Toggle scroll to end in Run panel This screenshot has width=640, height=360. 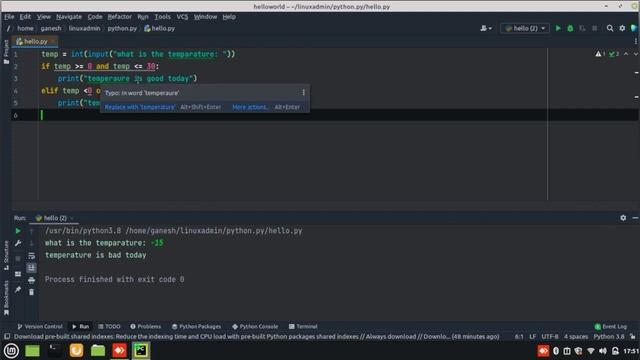[31, 268]
